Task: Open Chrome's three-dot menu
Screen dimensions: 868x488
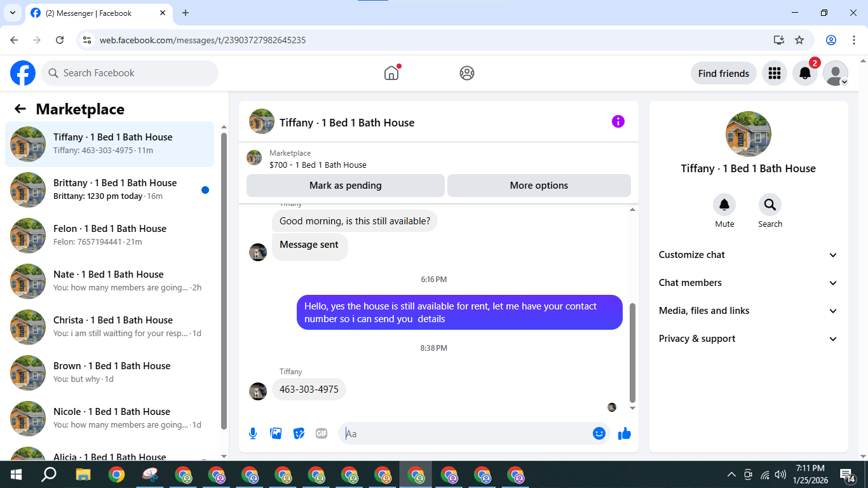Action: click(x=853, y=40)
